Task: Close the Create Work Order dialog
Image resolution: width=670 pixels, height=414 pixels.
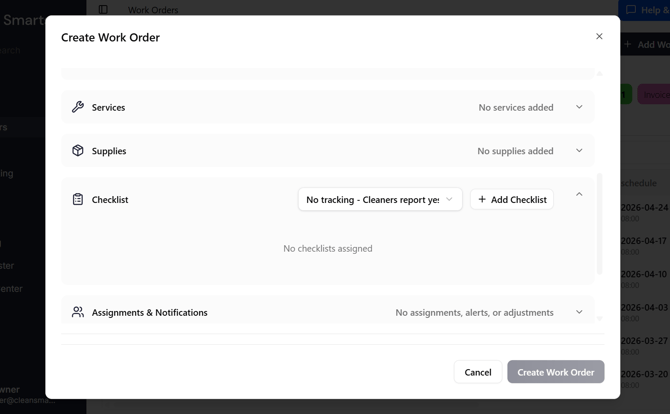Action: click(x=599, y=36)
